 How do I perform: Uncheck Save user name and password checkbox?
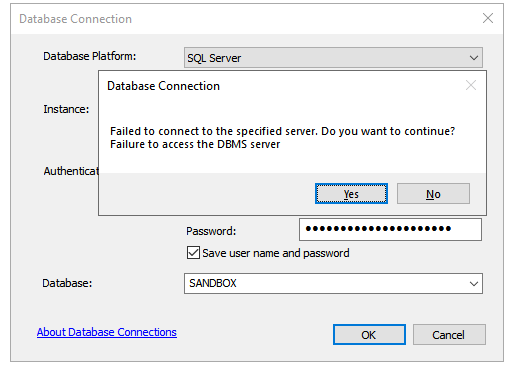[x=193, y=253]
